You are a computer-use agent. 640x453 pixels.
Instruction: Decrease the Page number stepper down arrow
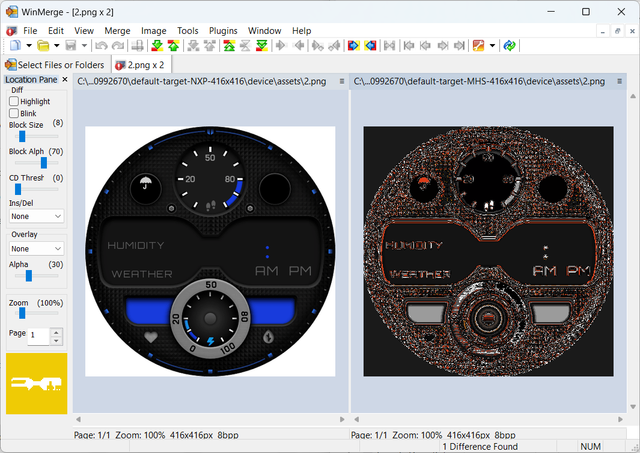click(x=56, y=341)
